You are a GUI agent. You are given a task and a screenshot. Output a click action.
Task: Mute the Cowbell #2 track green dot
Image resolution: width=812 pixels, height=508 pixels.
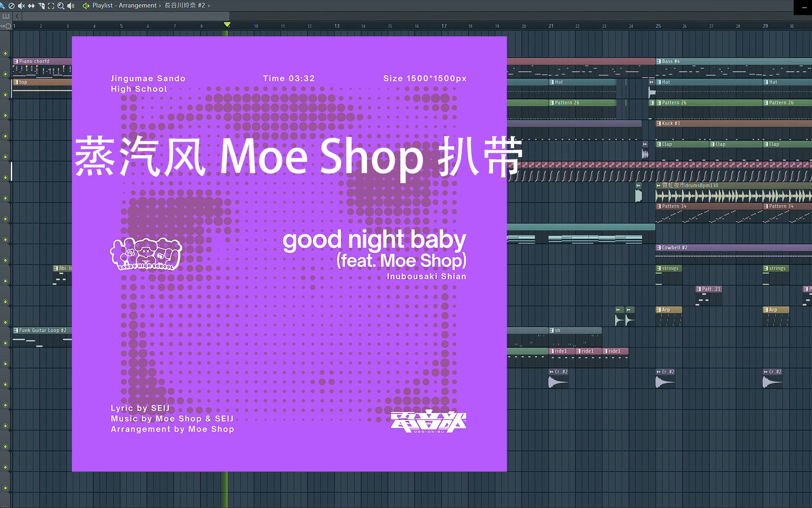6,260
